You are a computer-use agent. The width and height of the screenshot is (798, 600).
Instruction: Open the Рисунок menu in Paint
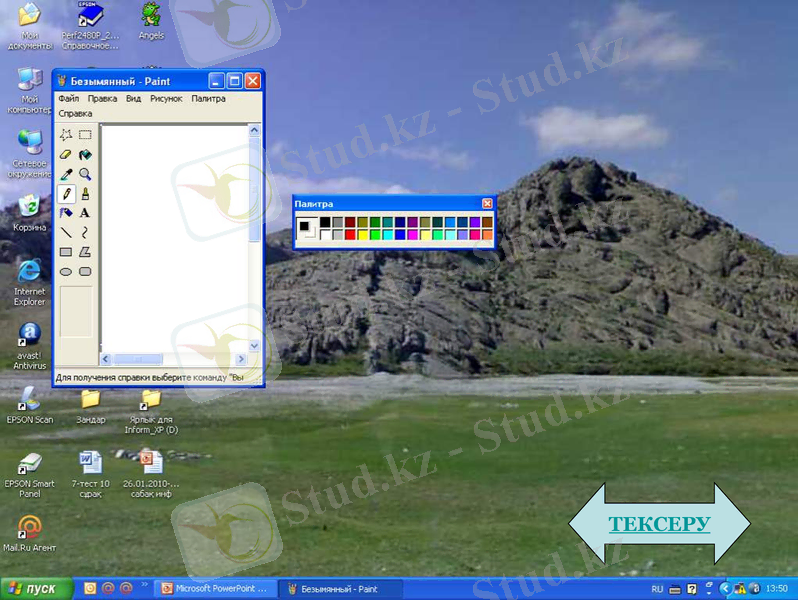[x=166, y=99]
